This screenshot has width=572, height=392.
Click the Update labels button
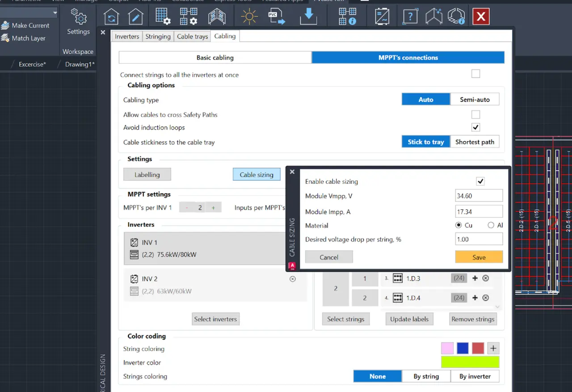coord(409,319)
